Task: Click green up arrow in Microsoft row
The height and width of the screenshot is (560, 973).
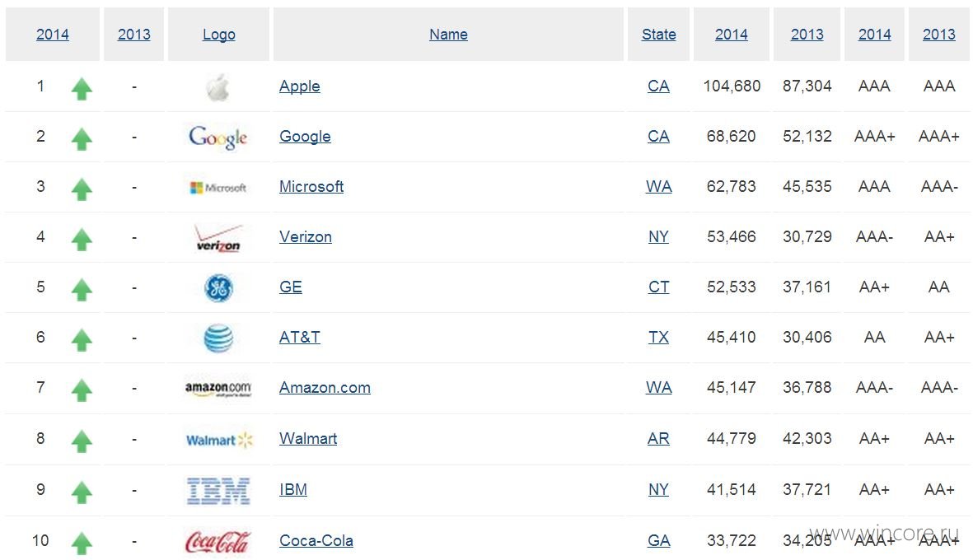Action: tap(82, 189)
